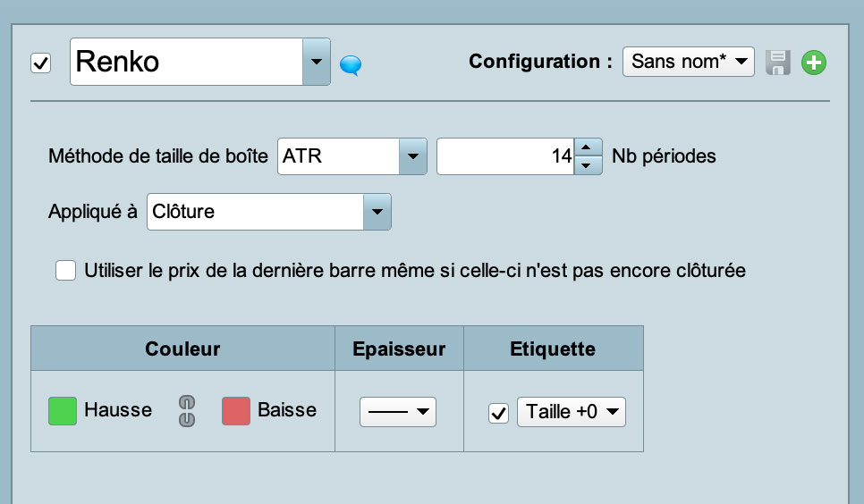
Task: Click the periods number input field showing 14
Action: 504,156
